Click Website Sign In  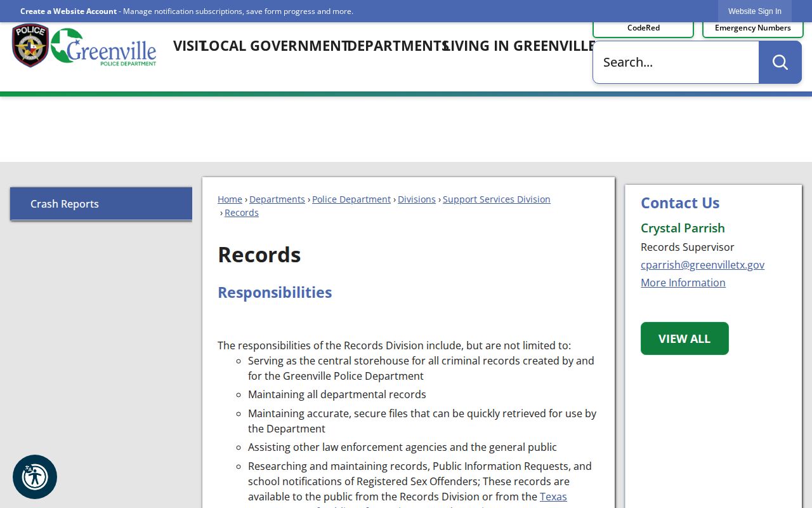755,11
